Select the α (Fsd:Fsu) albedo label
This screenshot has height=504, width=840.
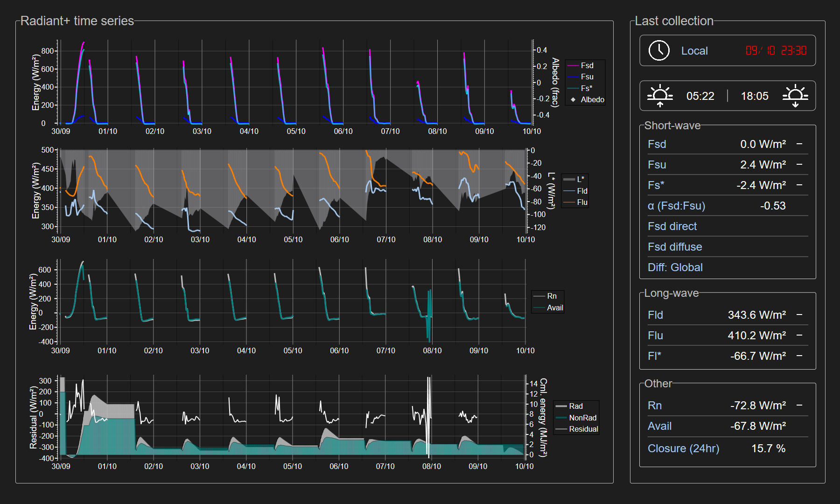point(676,206)
